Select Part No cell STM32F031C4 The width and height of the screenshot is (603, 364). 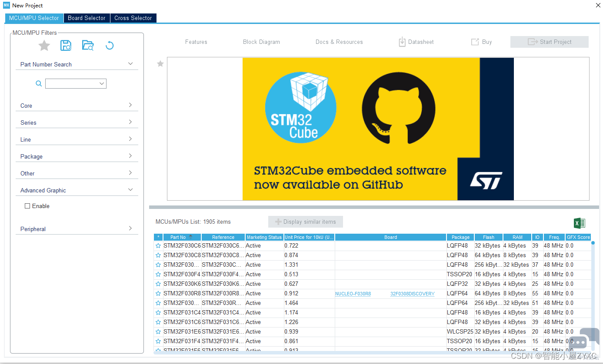point(182,313)
